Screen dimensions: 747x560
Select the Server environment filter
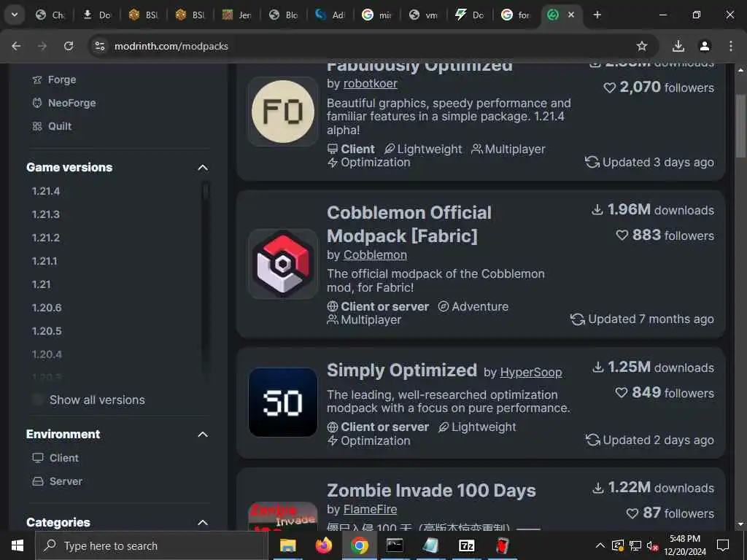click(x=57, y=481)
